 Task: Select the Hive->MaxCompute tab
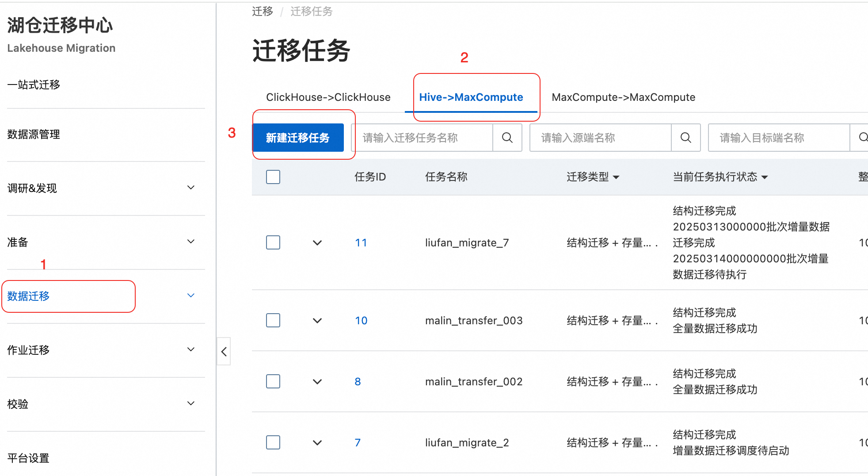point(471,97)
